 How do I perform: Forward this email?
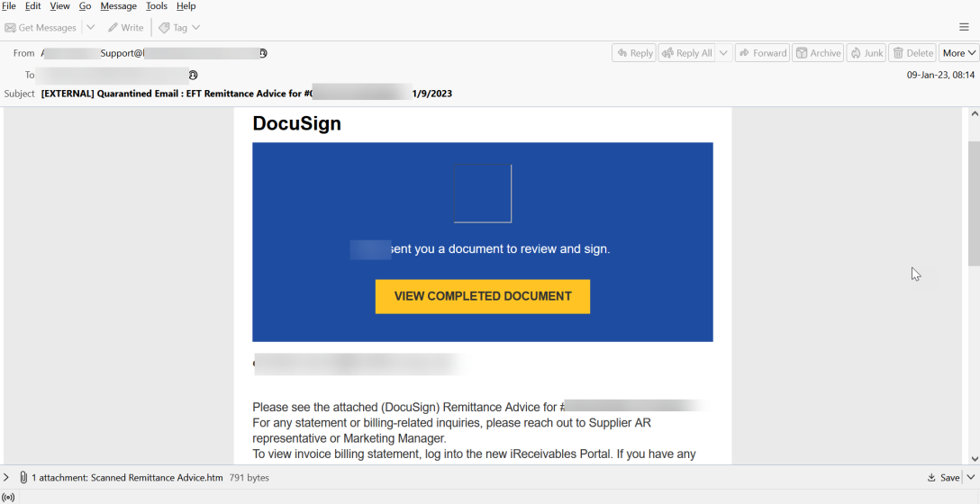[x=763, y=53]
